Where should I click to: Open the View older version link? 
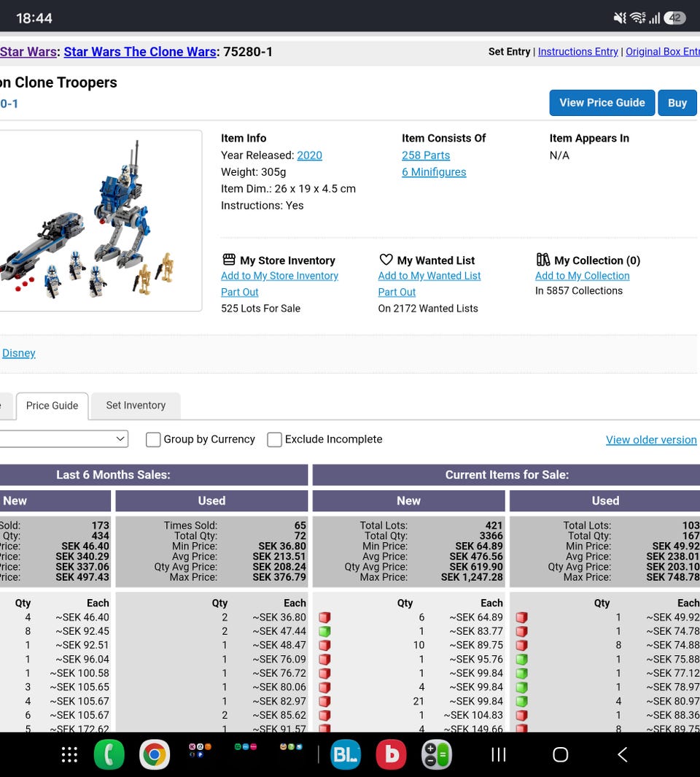(x=651, y=439)
